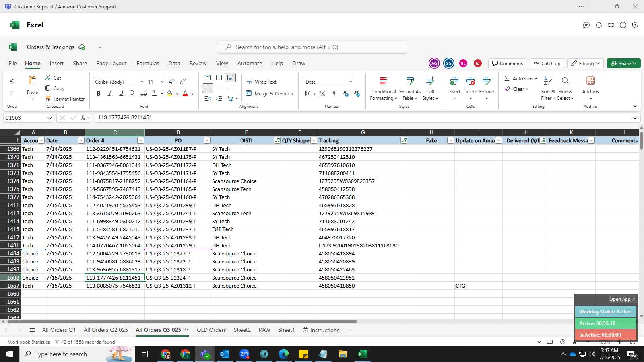
Task: Click the Decrease Indent icon
Action: pos(208,99)
